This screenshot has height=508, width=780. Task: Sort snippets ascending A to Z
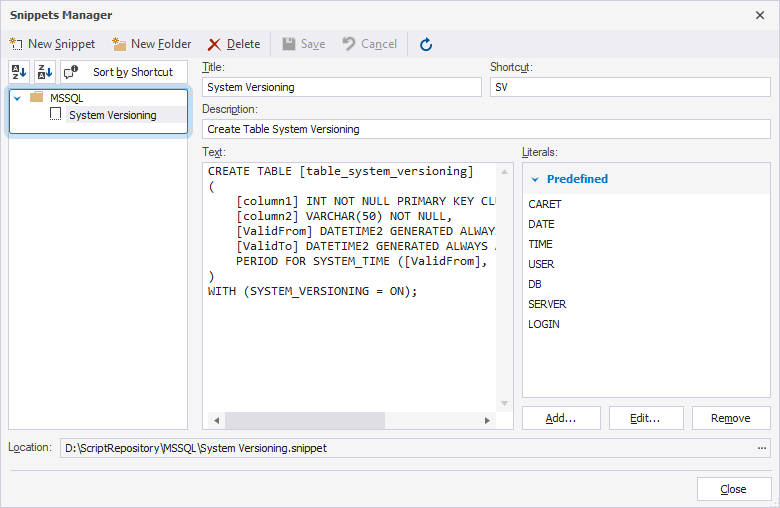point(19,72)
